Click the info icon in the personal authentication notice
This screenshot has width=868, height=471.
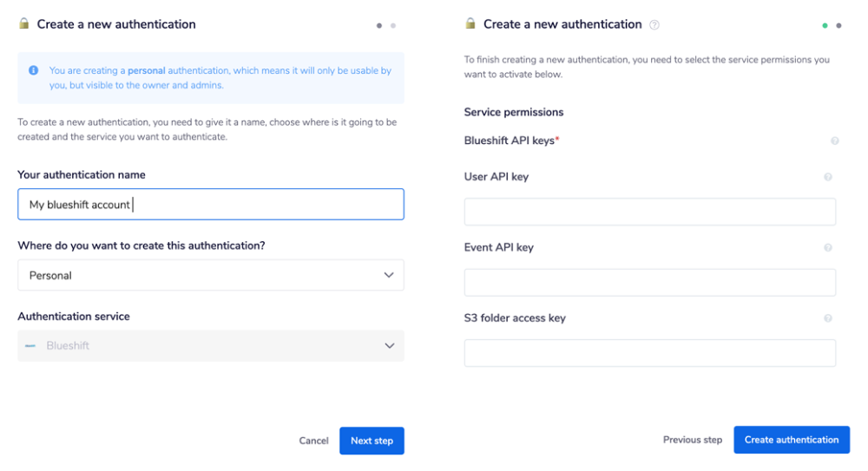pos(33,70)
